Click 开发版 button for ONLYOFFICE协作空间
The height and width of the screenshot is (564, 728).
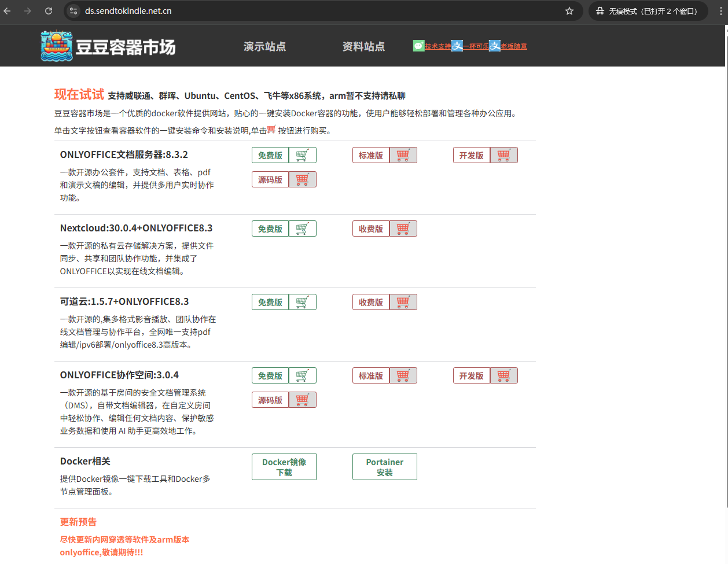click(472, 375)
